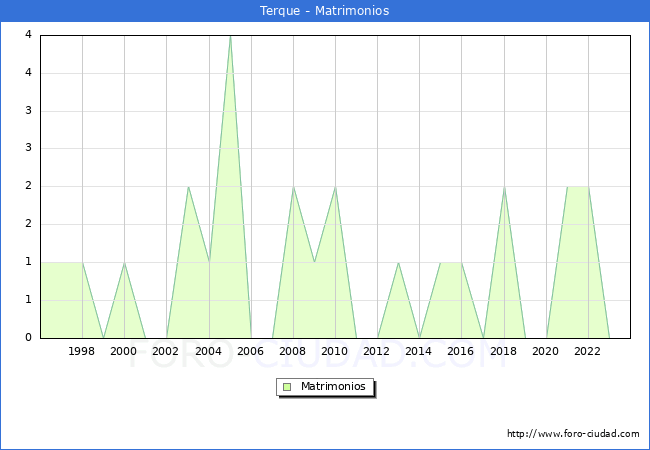Image resolution: width=650 pixels, height=450 pixels.
Task: Click the topmost 4 y-axis label
Action: pos(28,34)
